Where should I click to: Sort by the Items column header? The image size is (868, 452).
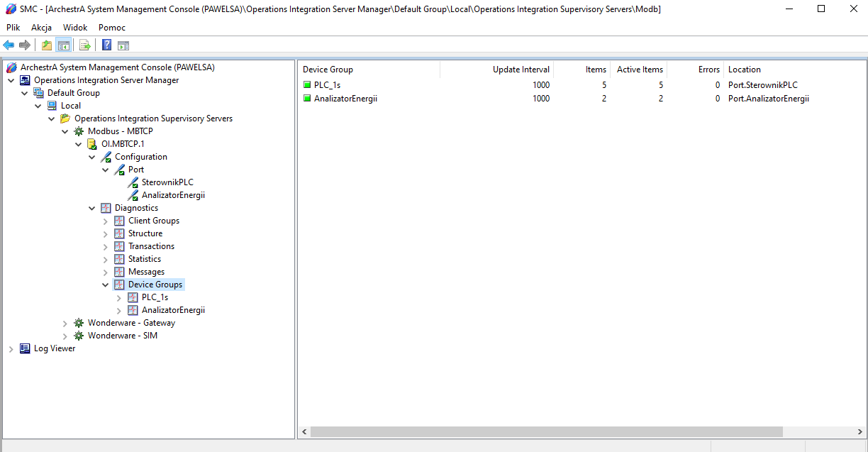pos(582,70)
